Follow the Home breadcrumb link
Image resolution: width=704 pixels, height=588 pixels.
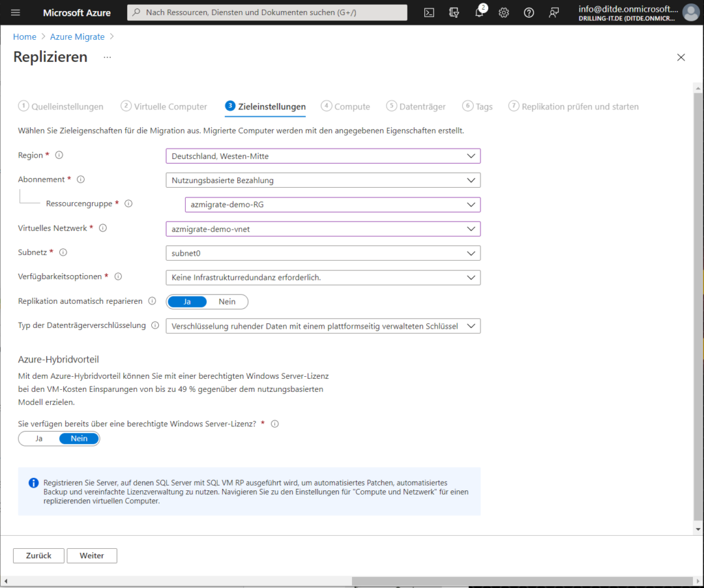pos(24,37)
